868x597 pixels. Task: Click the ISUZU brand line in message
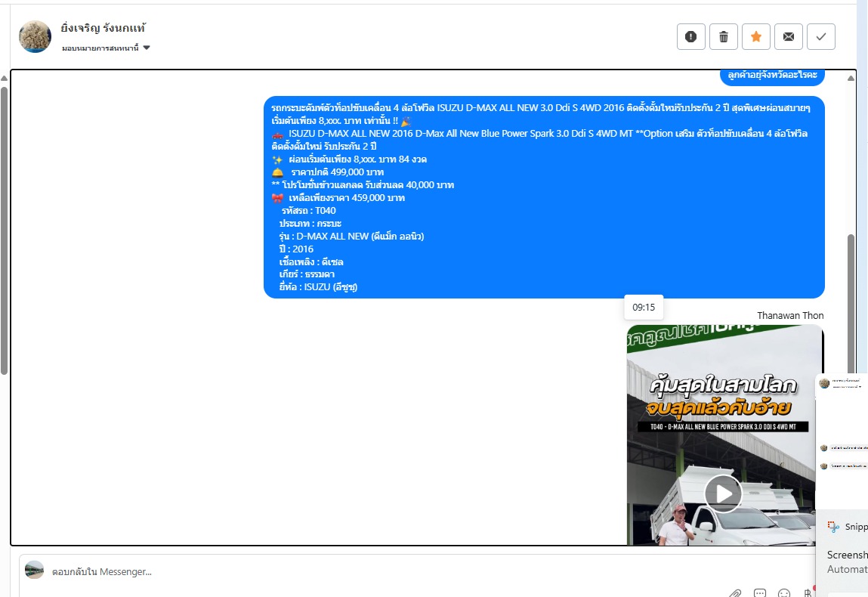point(318,287)
